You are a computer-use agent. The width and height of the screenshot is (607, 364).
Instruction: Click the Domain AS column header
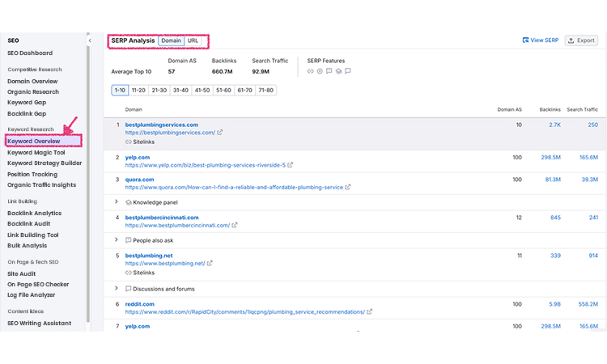(x=509, y=109)
